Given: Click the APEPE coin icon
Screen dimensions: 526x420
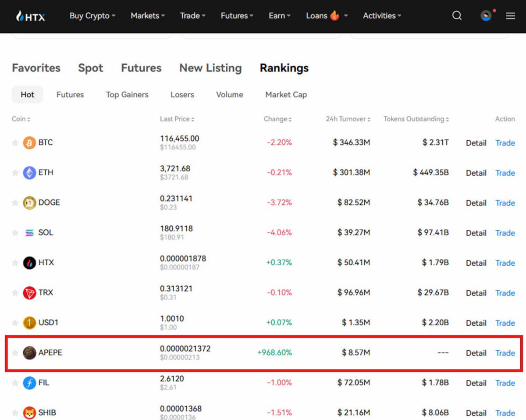Looking at the screenshot, I should [29, 352].
